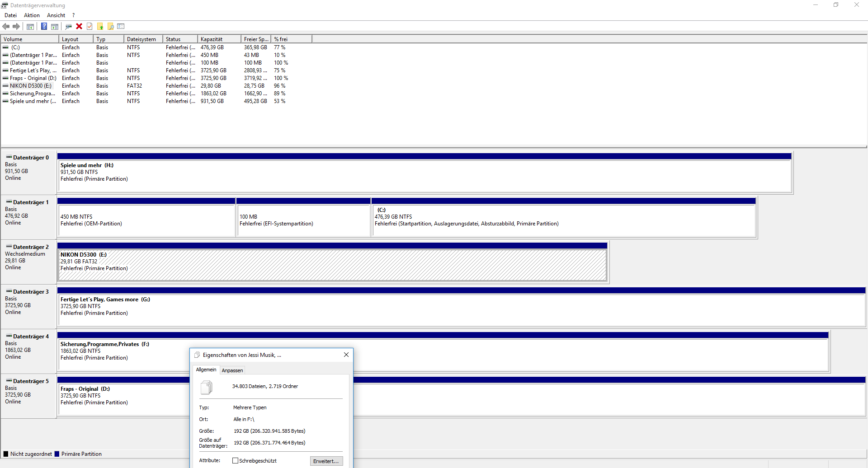This screenshot has width=868, height=468.
Task: Click the properties checkmark page icon
Action: click(90, 26)
